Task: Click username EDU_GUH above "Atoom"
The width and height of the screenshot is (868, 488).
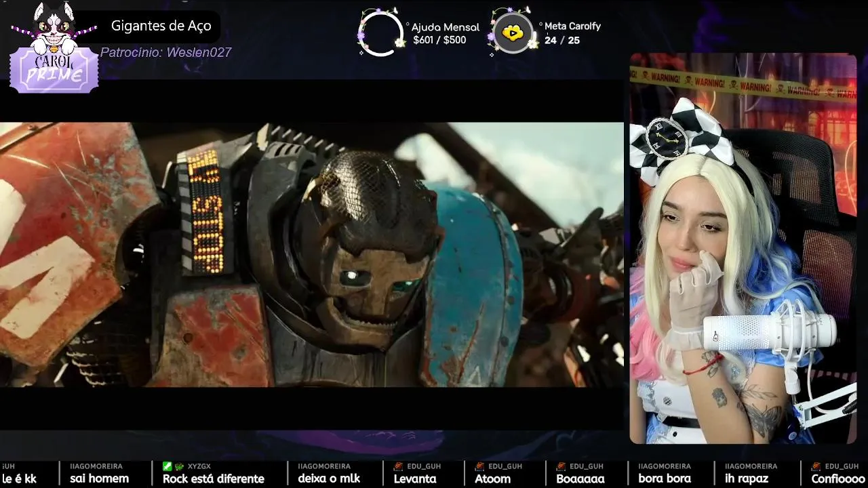Action: (x=505, y=466)
